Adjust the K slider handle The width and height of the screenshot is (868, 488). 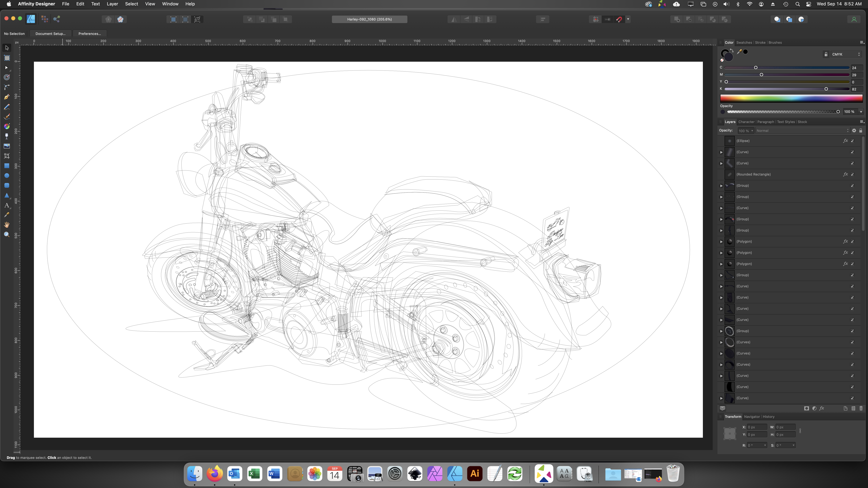826,89
